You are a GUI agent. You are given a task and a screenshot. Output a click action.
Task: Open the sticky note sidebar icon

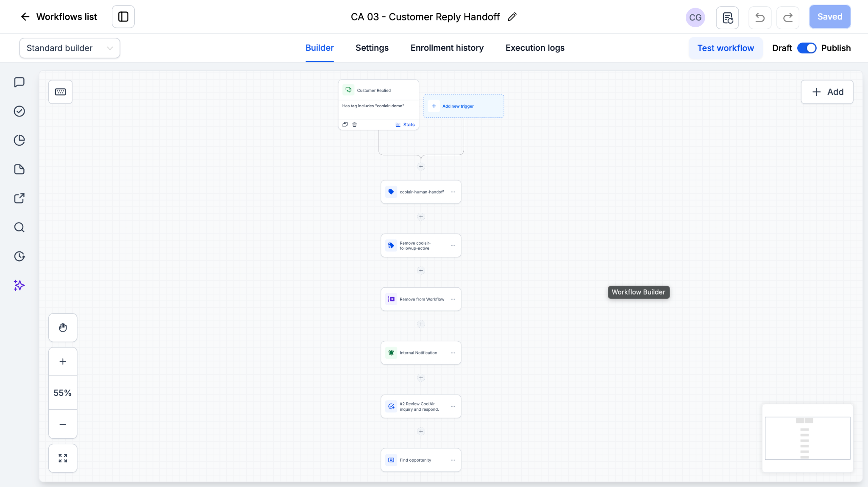click(x=19, y=169)
